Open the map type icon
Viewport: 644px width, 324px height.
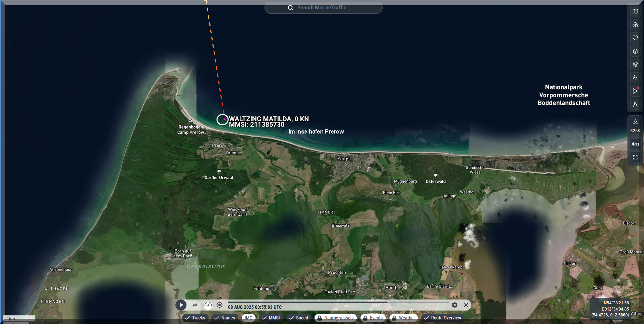point(635,11)
